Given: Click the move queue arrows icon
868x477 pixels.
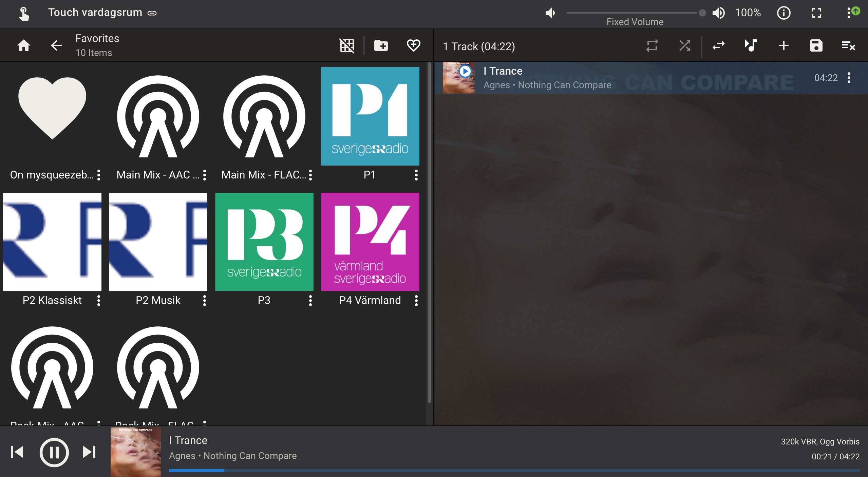Looking at the screenshot, I should click(718, 45).
